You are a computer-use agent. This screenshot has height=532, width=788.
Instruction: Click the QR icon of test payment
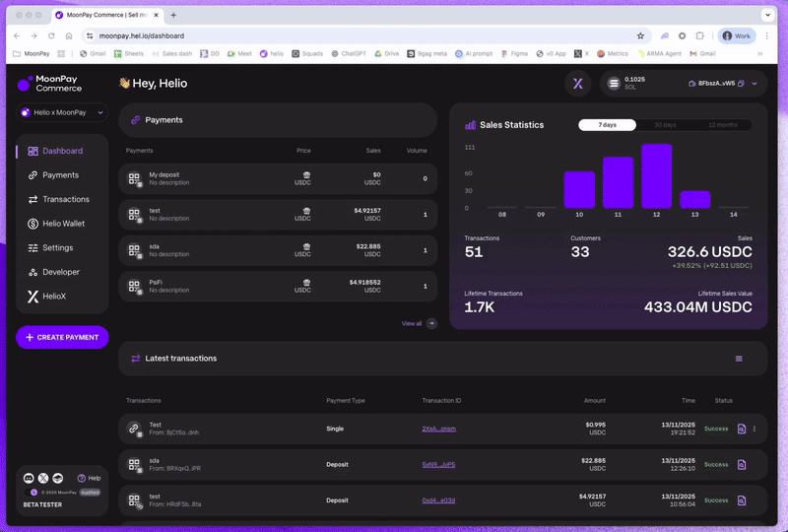pos(135,215)
